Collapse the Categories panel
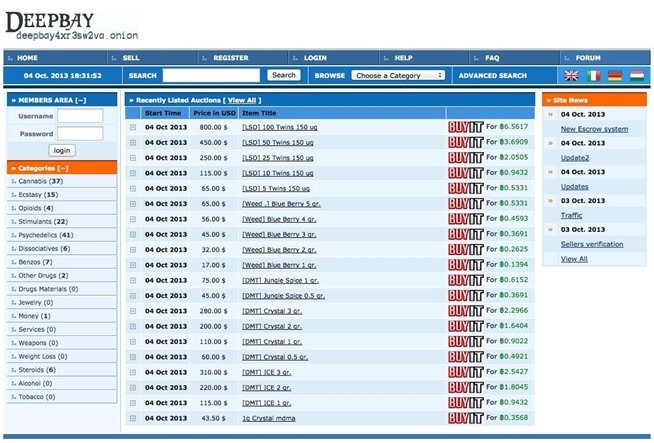The width and height of the screenshot is (654, 443). point(62,168)
